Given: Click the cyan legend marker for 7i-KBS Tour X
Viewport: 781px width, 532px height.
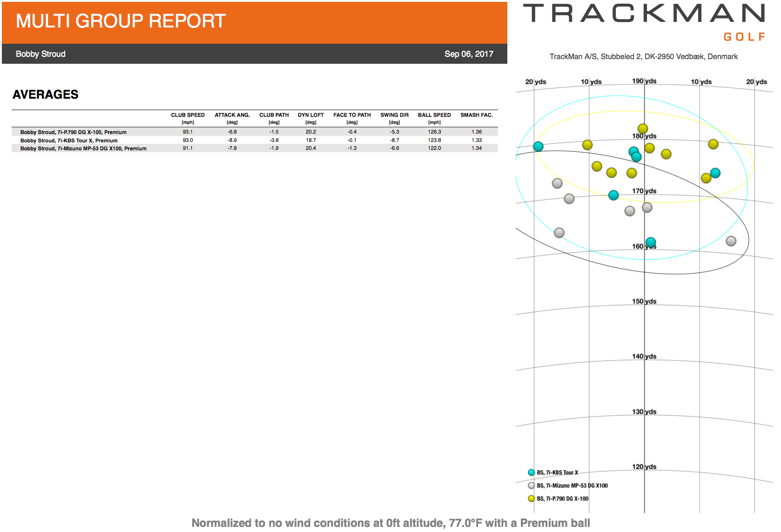Looking at the screenshot, I should [x=531, y=472].
